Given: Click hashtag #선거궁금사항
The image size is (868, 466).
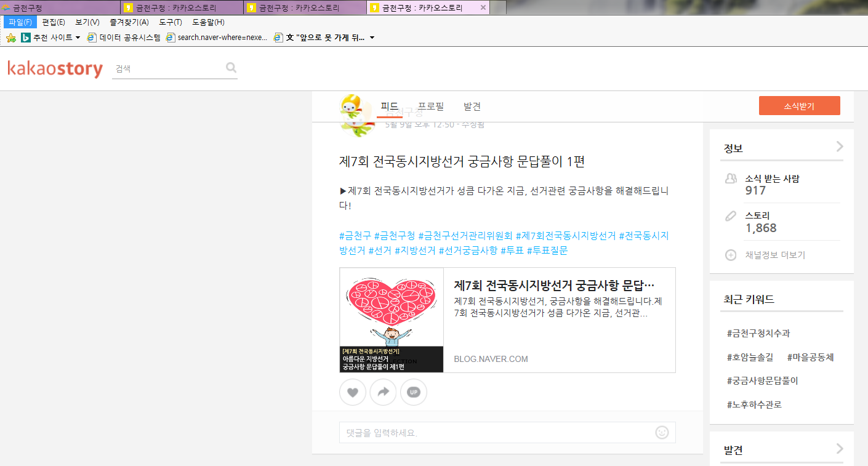Looking at the screenshot, I should 468,250.
